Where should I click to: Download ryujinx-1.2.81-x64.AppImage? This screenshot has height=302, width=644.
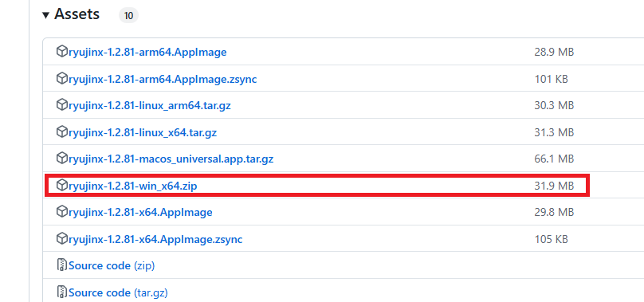click(140, 213)
